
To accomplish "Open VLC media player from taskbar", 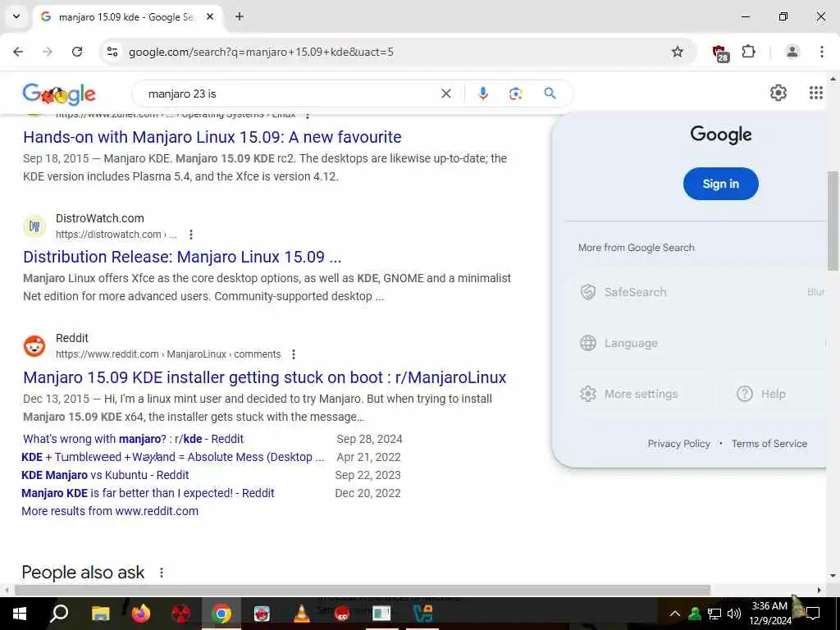I will [302, 614].
